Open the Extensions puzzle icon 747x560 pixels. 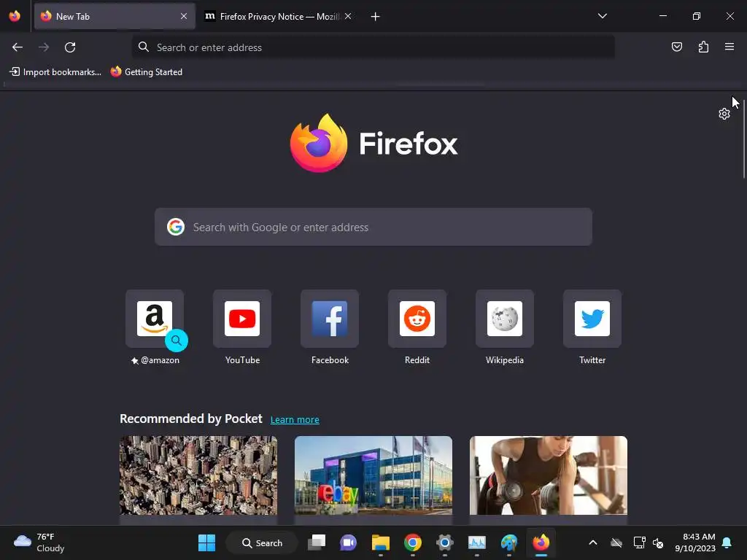pos(703,47)
